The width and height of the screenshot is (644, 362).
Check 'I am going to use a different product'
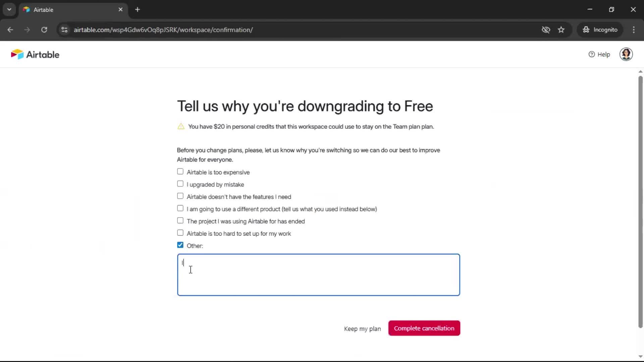tap(180, 208)
